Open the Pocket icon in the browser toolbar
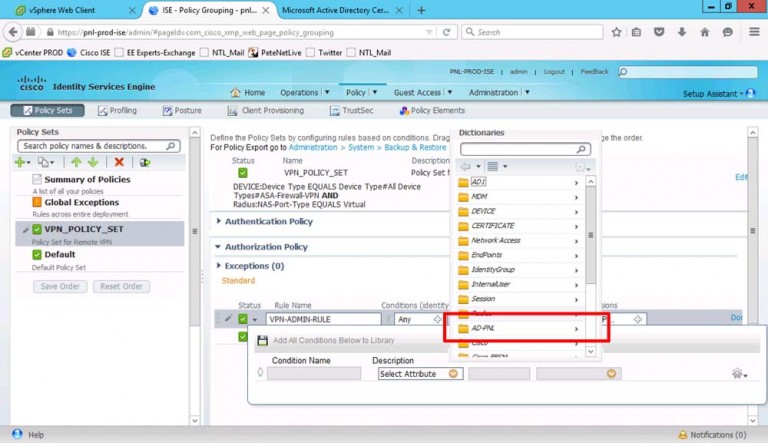This screenshot has width=768, height=443. tap(659, 32)
